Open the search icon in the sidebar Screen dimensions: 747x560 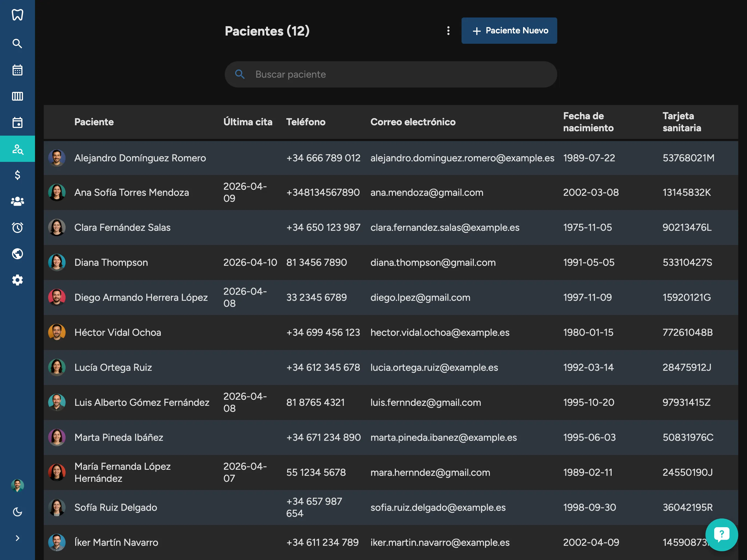tap(17, 43)
